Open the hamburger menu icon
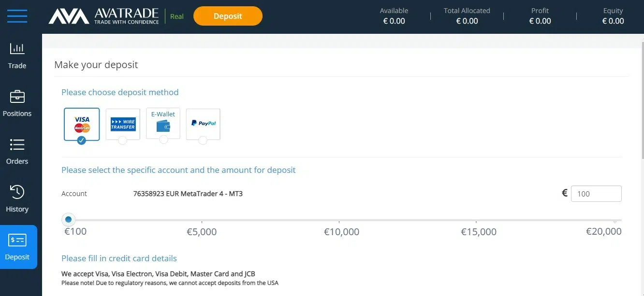This screenshot has width=644, height=296. (x=17, y=16)
